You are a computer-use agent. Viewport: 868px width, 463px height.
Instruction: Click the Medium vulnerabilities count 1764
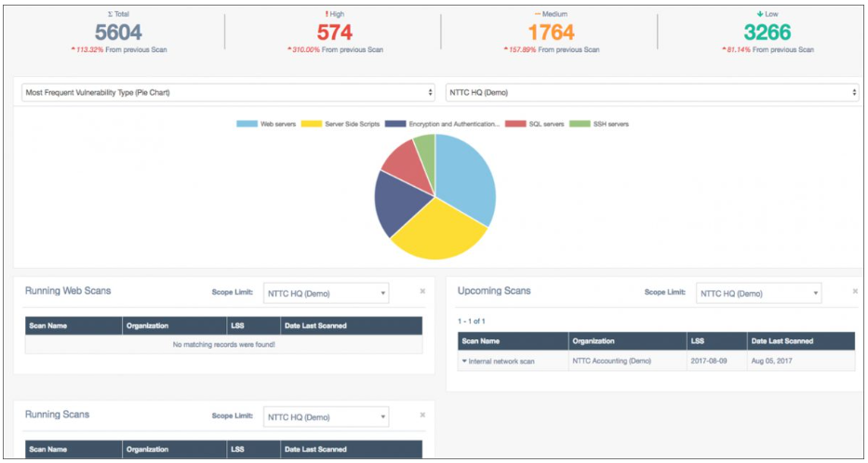pyautogui.click(x=551, y=33)
